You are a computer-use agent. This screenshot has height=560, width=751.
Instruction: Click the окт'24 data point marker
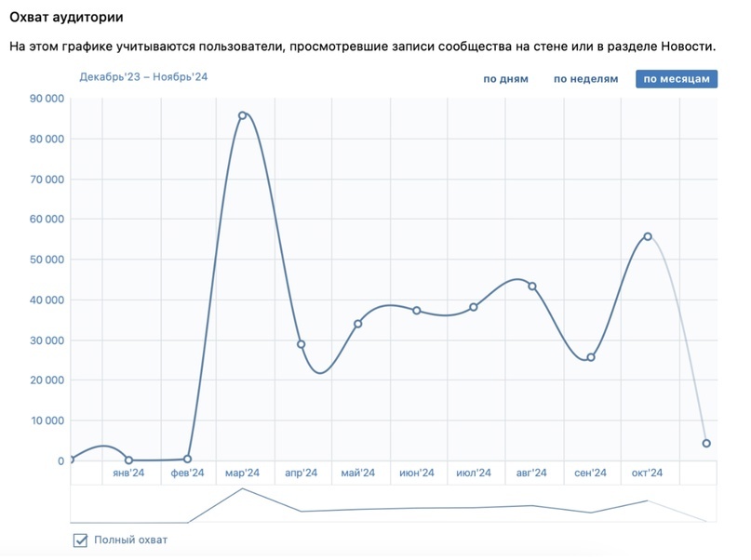(648, 236)
